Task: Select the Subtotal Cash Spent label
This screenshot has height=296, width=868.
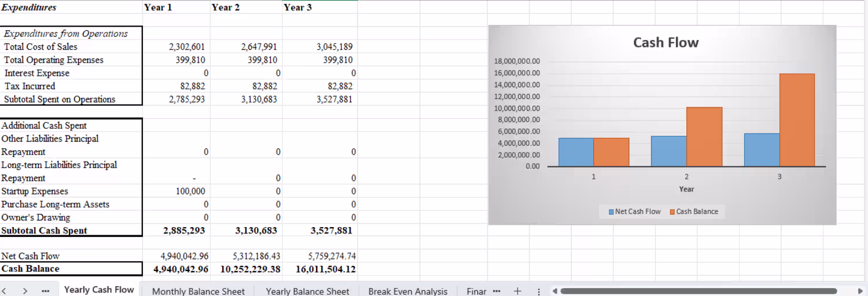Action: click(x=44, y=231)
